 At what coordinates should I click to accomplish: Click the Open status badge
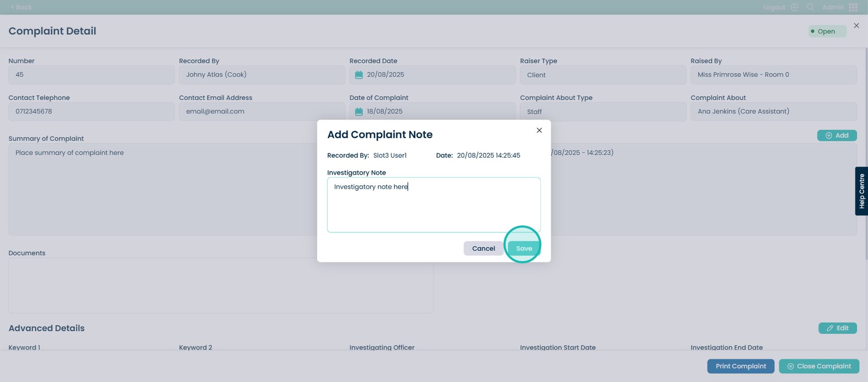[x=826, y=31]
